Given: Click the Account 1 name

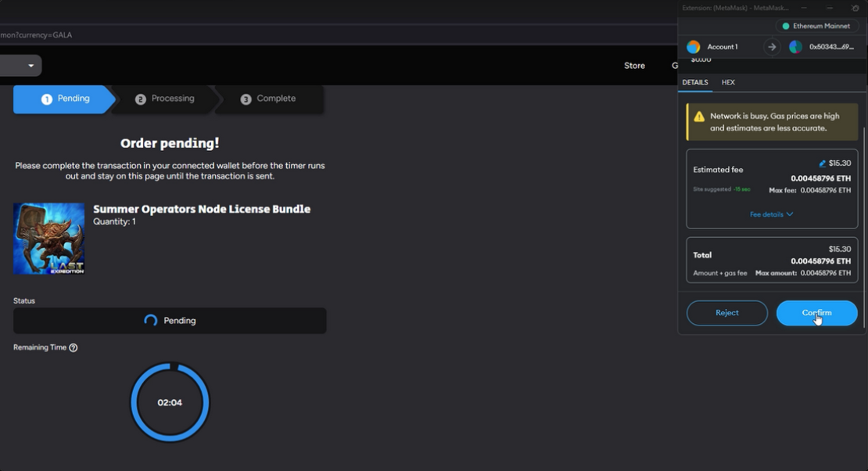Looking at the screenshot, I should [x=723, y=47].
